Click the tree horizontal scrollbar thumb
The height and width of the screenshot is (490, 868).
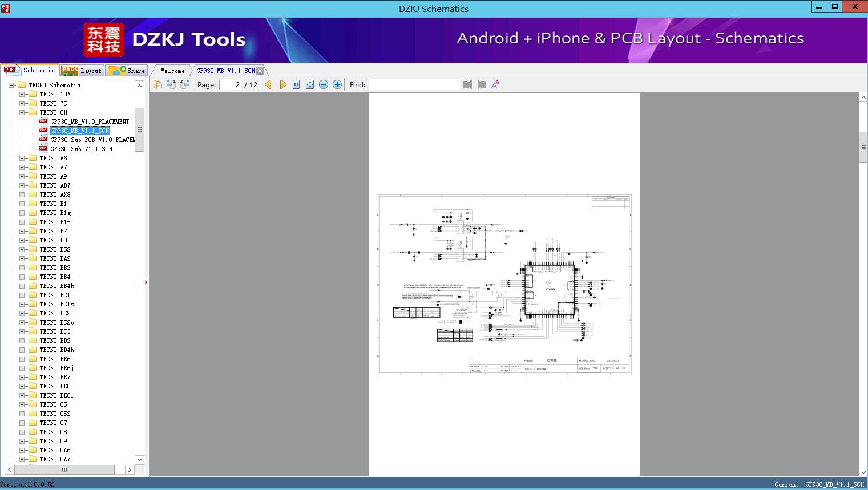(x=64, y=469)
